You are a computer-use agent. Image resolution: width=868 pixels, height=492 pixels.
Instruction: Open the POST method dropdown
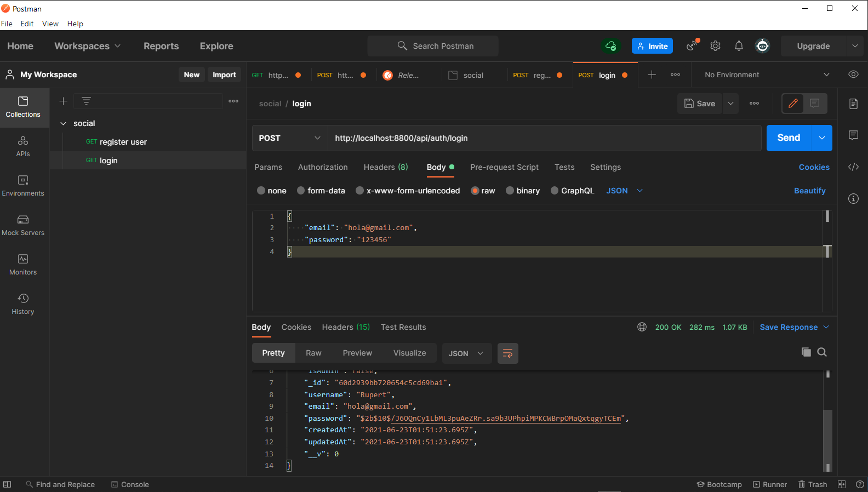click(x=289, y=138)
